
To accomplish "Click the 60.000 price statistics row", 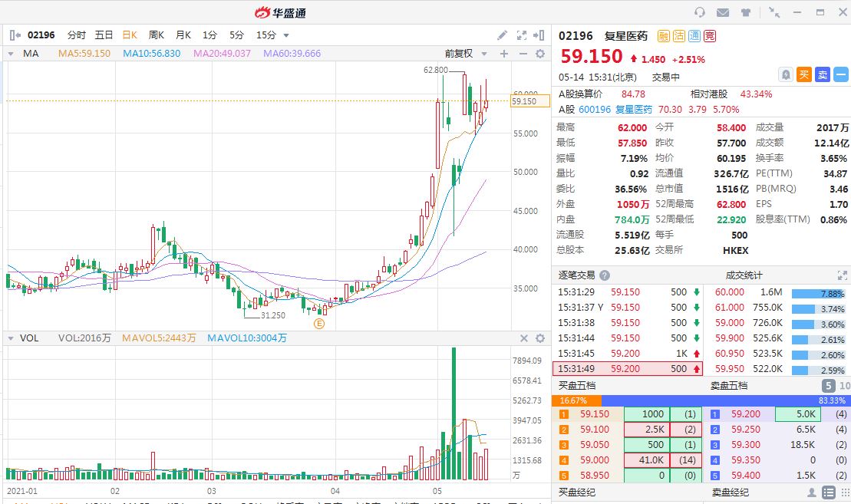I will (778, 292).
